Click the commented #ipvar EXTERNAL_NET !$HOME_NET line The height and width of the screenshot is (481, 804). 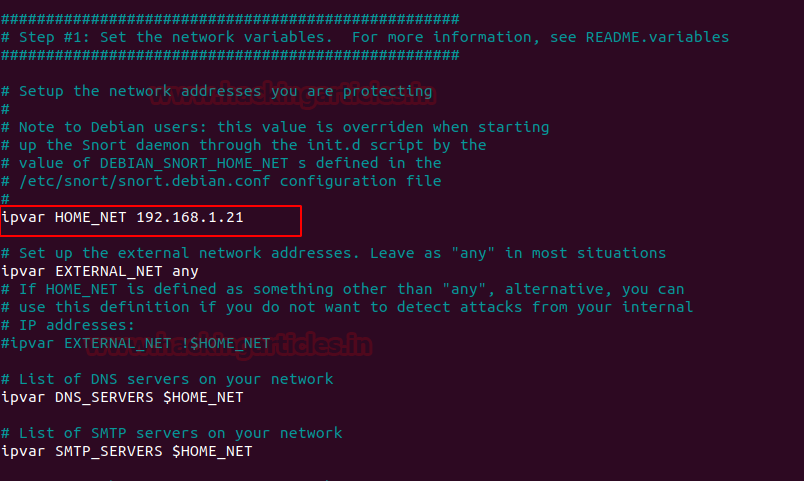[x=136, y=343]
